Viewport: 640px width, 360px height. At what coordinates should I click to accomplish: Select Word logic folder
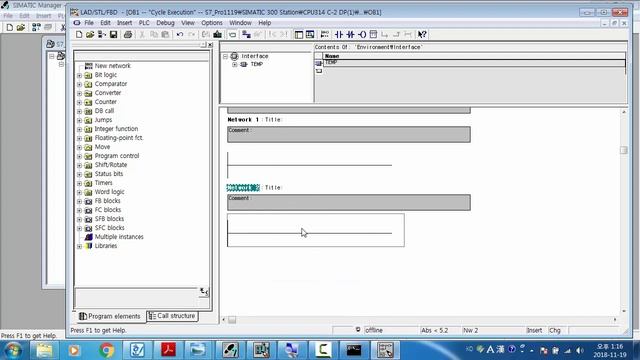pyautogui.click(x=109, y=192)
